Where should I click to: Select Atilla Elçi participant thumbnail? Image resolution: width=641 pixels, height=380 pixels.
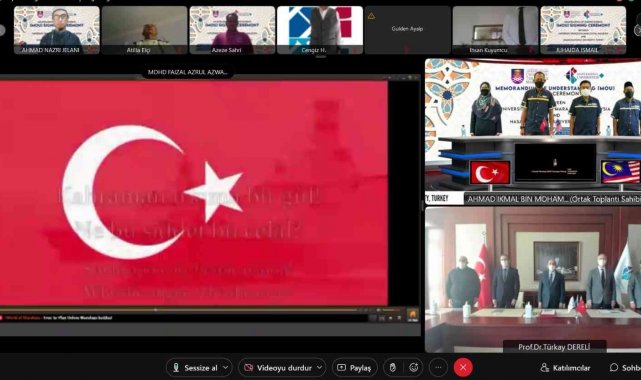(144, 30)
